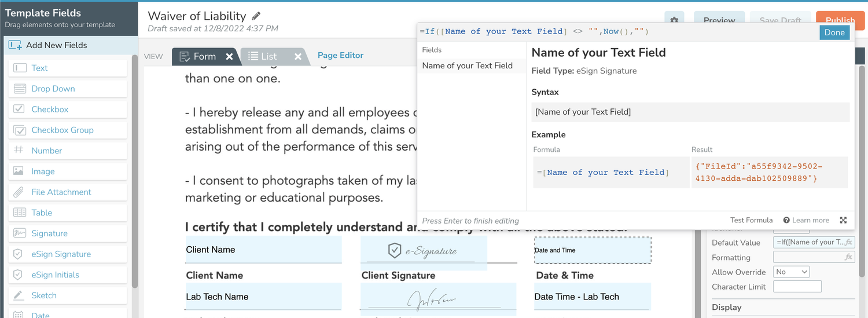
Task: Add an eSign Initials field
Action: point(68,275)
